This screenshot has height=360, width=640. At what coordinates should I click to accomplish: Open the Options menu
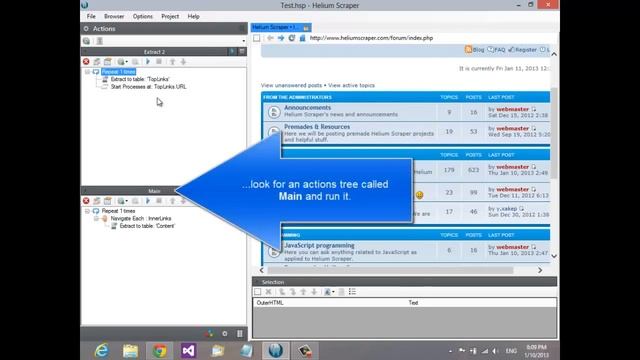[x=142, y=16]
